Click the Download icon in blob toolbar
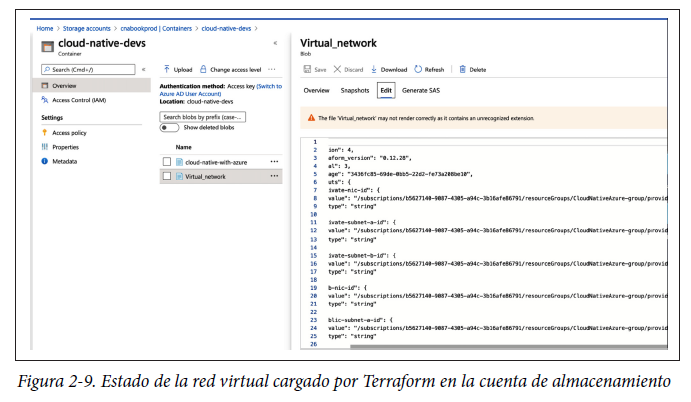This screenshot has height=402, width=691. (x=374, y=70)
